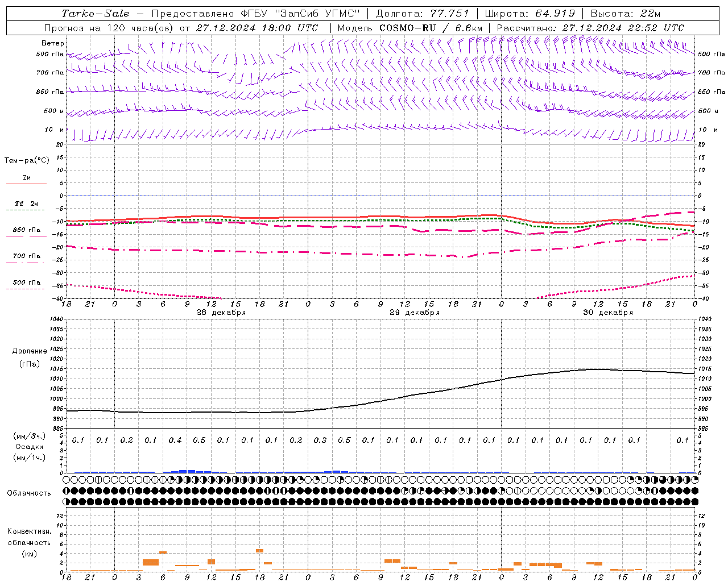The image size is (728, 582).
Task: Click the "Td 2м" dew point legend entry
Action: click(27, 203)
